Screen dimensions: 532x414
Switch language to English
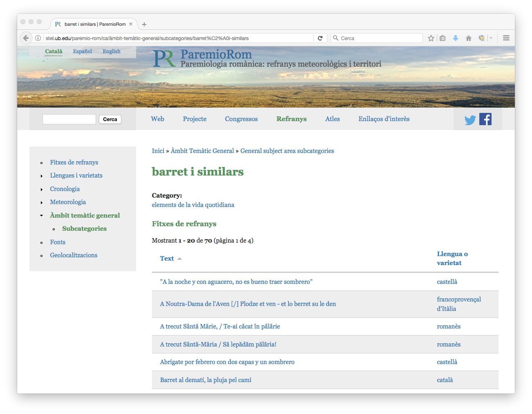[112, 52]
